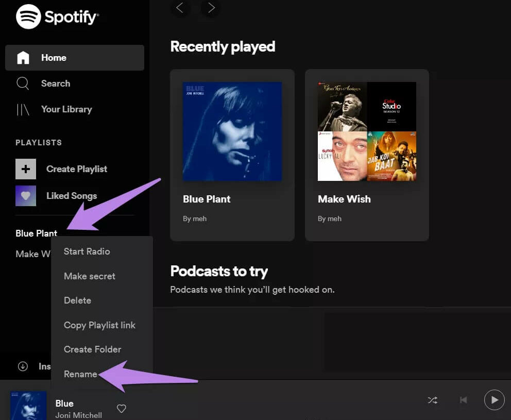Select Rename from the context menu
Image resolution: width=511 pixels, height=420 pixels.
click(80, 374)
